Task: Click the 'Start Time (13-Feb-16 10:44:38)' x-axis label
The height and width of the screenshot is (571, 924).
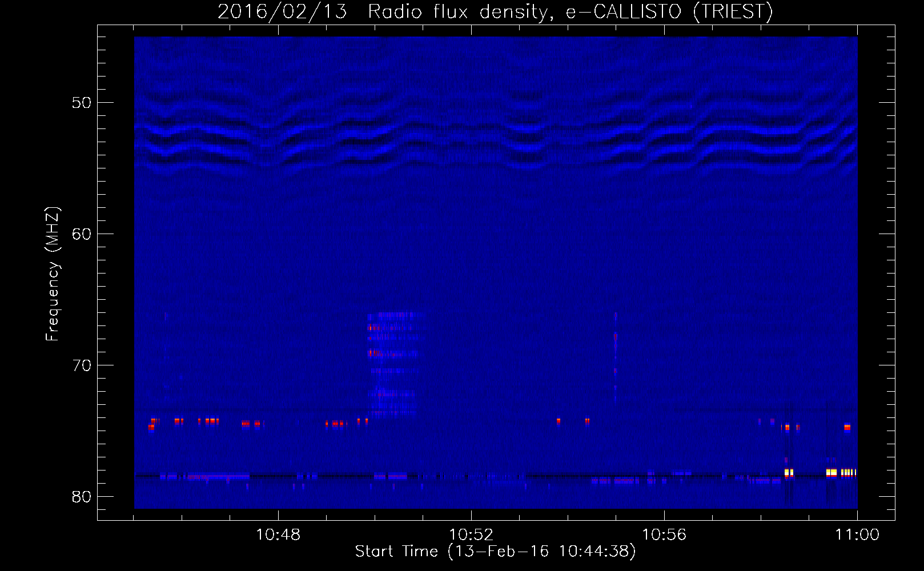Action: (x=495, y=552)
